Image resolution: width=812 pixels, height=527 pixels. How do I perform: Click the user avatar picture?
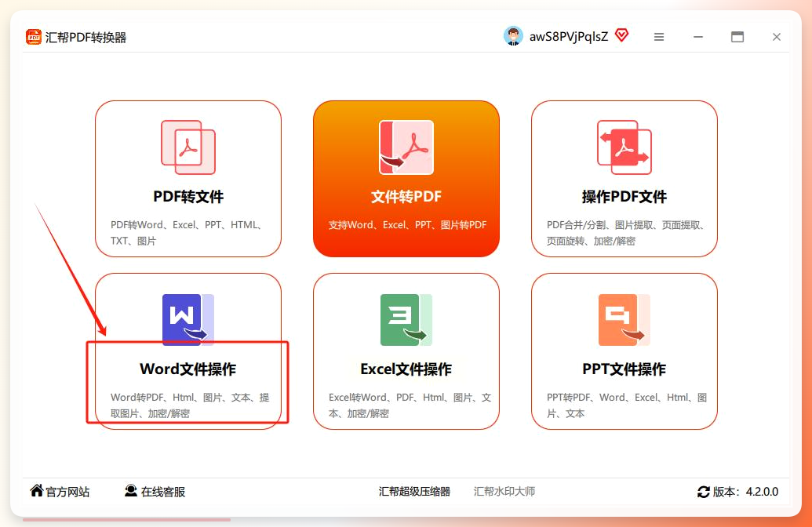coord(513,36)
